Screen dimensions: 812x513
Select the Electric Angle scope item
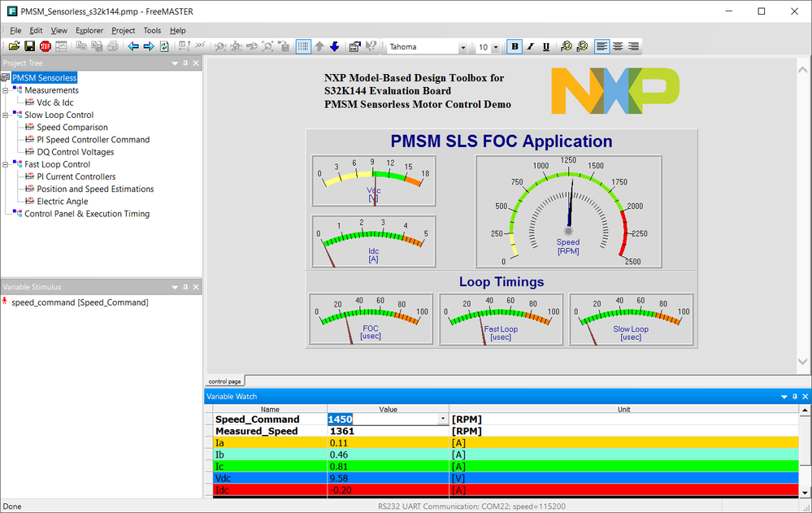62,202
